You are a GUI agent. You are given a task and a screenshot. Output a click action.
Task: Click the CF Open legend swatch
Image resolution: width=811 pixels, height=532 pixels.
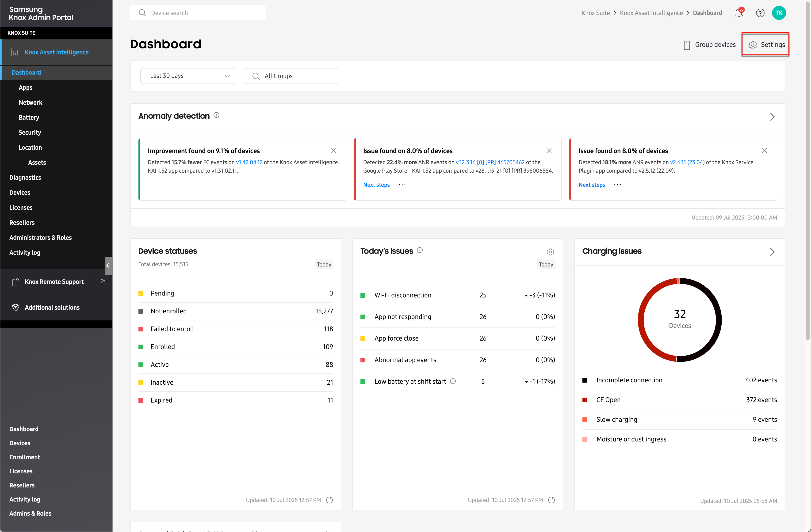click(585, 400)
